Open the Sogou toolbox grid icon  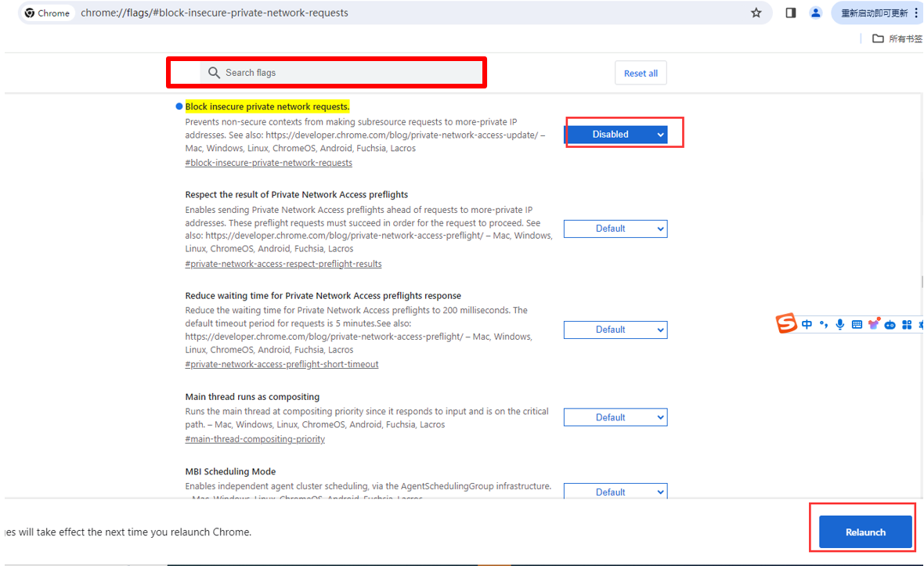[x=907, y=324]
